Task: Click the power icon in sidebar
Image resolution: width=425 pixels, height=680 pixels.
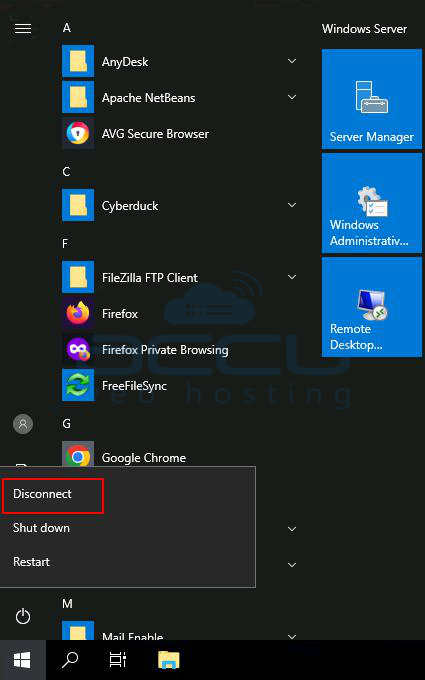Action: coord(23,616)
